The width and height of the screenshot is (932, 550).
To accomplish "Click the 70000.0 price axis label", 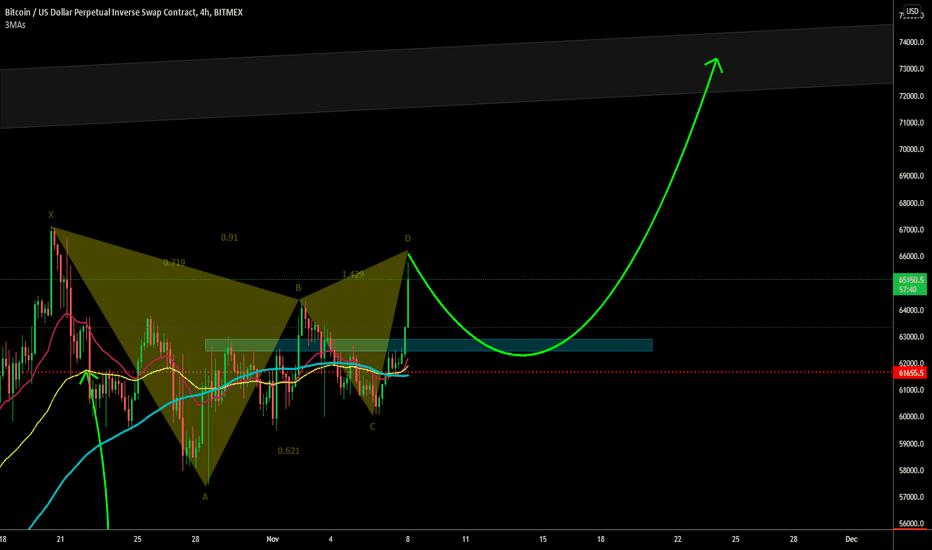I will (x=911, y=149).
